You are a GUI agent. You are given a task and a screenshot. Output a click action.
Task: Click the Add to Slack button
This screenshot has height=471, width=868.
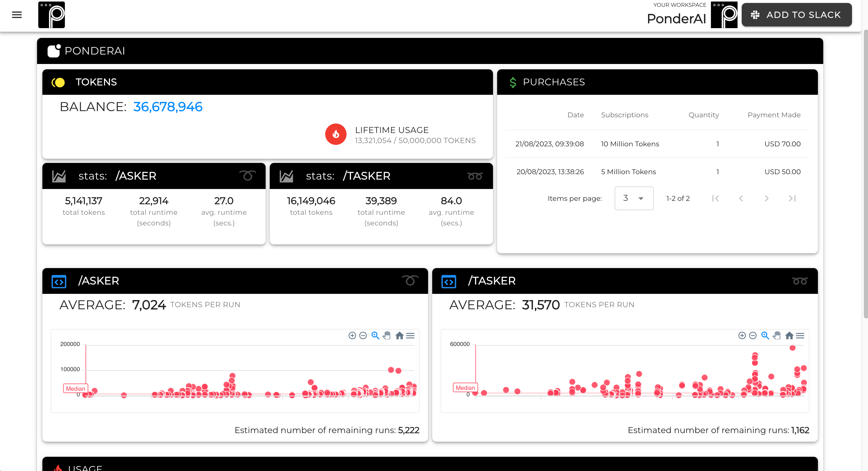tap(797, 15)
